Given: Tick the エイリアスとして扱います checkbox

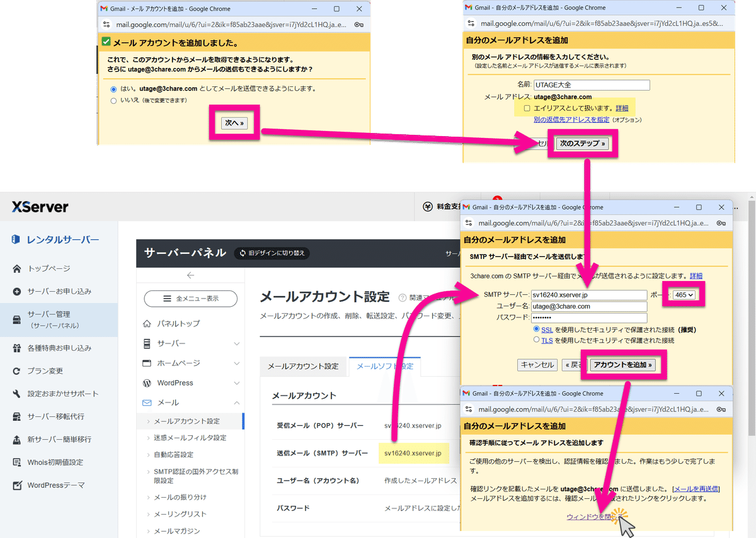Looking at the screenshot, I should point(527,108).
